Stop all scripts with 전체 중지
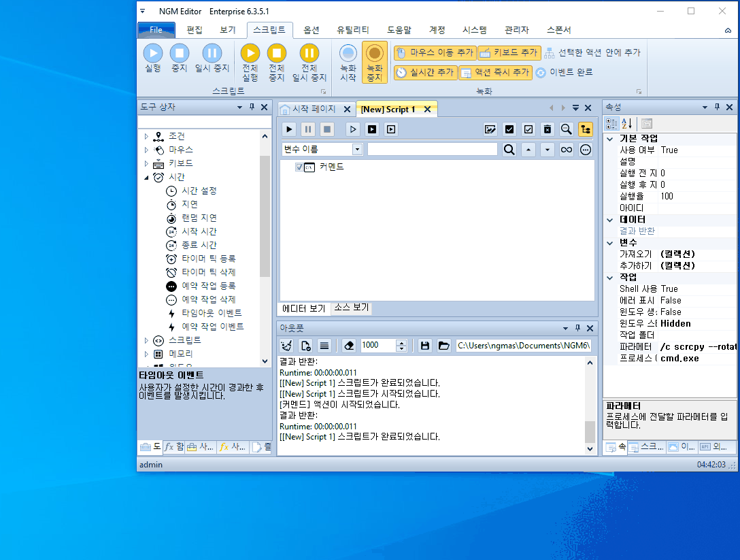This screenshot has width=740, height=560. click(277, 63)
